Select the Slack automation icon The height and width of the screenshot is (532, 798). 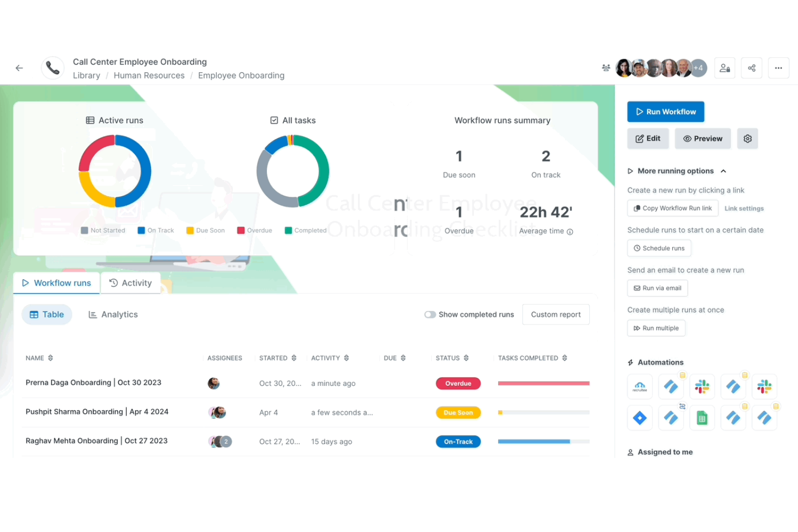click(x=702, y=386)
